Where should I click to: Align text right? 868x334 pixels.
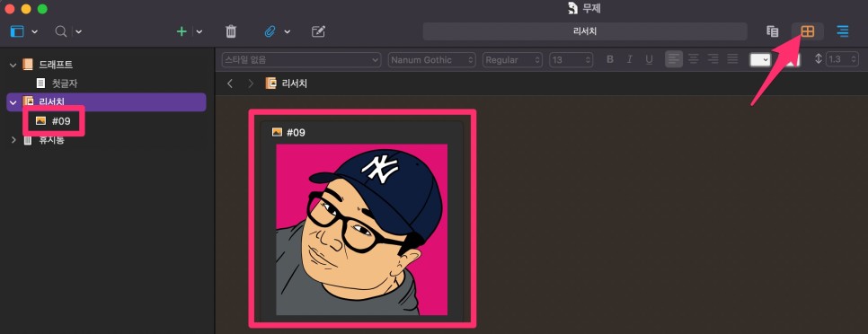[x=713, y=59]
